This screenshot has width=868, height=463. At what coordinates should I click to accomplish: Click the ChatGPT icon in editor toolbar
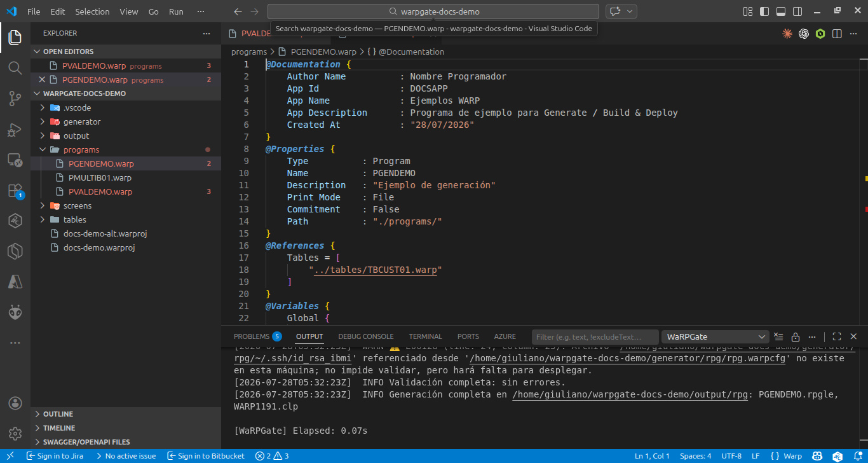804,34
